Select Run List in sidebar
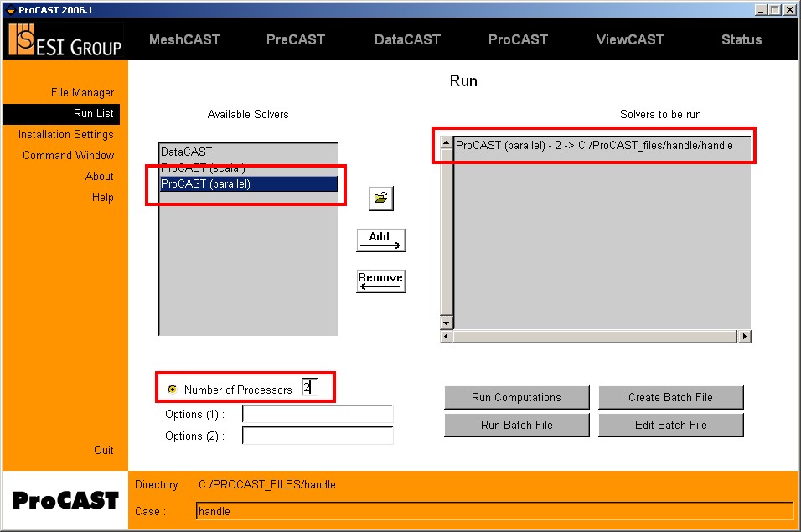The image size is (801, 532). (61, 114)
